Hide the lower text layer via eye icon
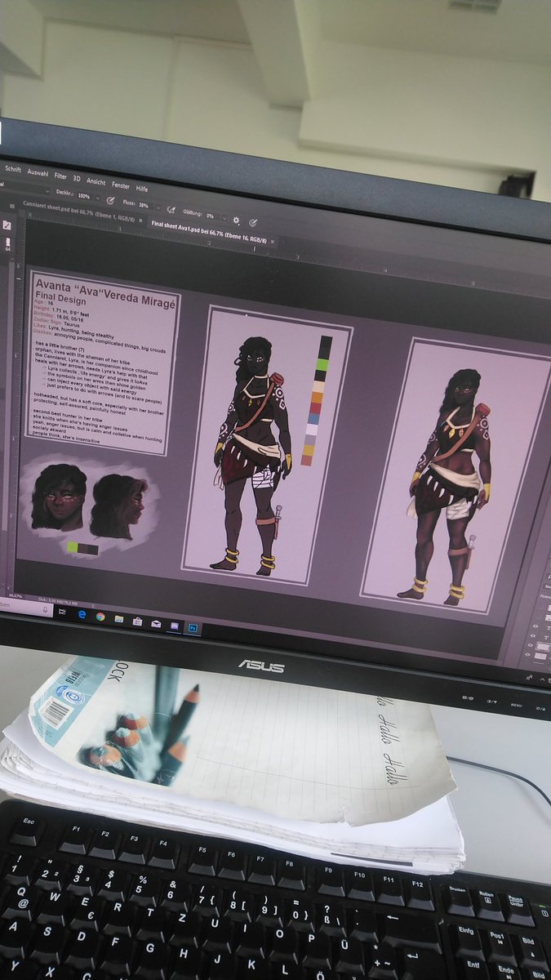 [x=533, y=635]
